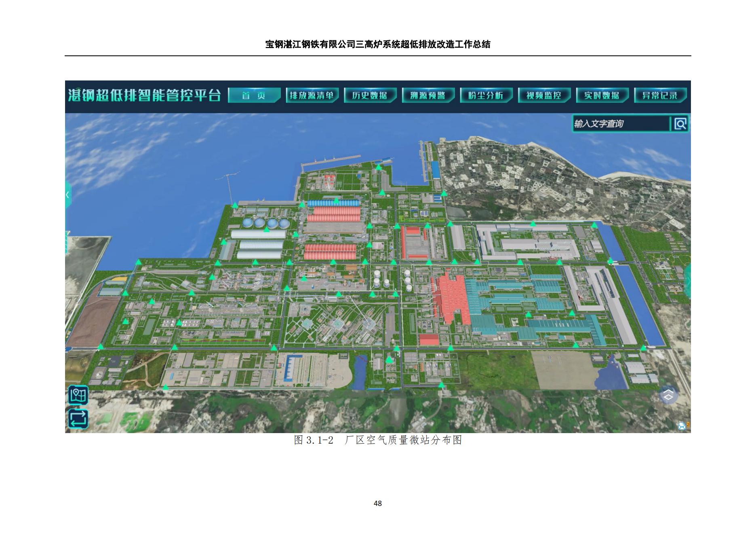Select the triangle marker on blue-roofed sheds
Image resolution: width=756 pixels, height=535 pixels.
coord(336,200)
